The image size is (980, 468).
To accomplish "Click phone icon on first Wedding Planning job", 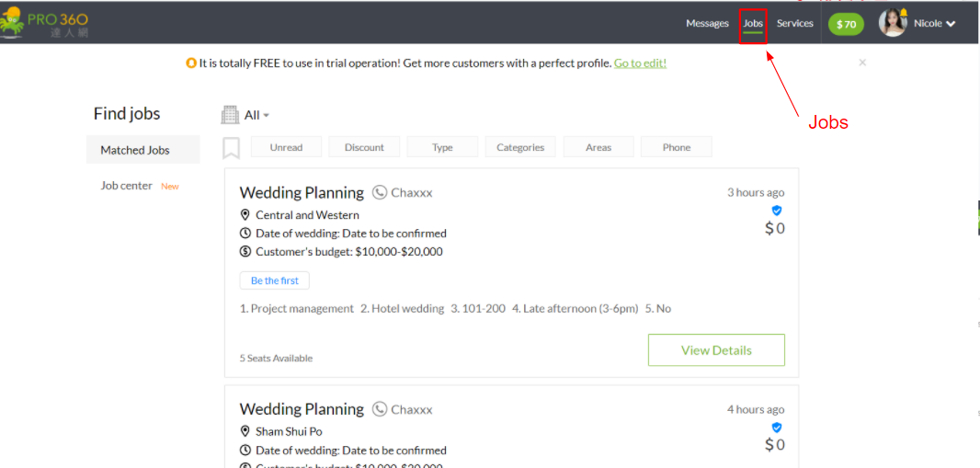I will click(x=380, y=193).
